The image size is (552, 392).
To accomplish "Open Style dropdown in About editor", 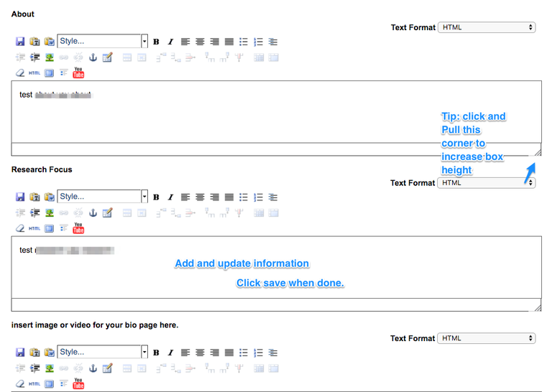I will [x=102, y=42].
